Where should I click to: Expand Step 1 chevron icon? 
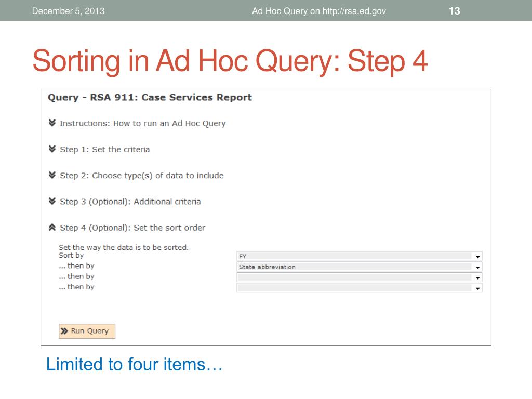click(52, 149)
